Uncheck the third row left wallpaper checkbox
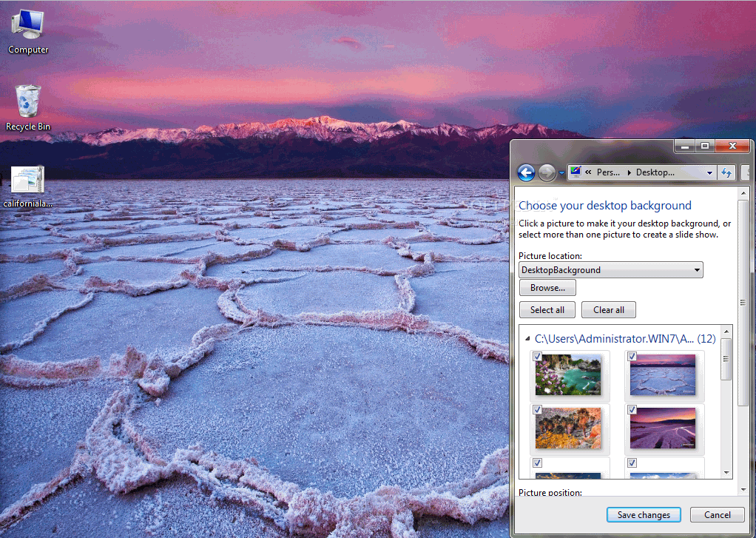The width and height of the screenshot is (756, 538). [x=537, y=463]
